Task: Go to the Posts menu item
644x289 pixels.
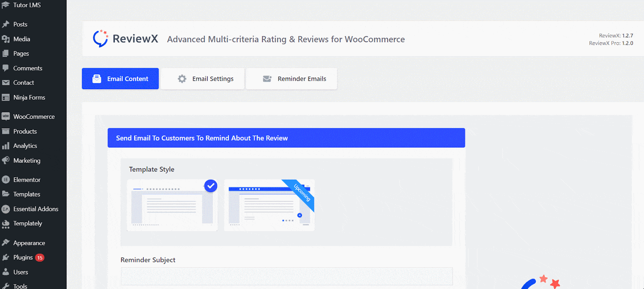Action: (20, 24)
